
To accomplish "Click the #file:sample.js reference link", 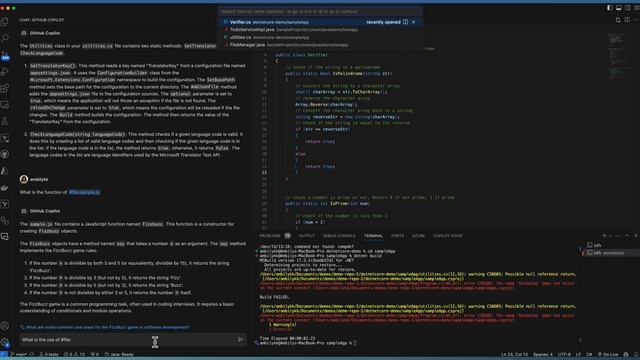I will [x=84, y=192].
